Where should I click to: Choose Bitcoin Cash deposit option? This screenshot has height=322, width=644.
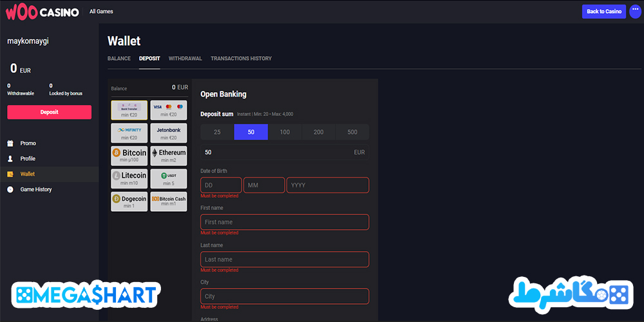tap(168, 202)
